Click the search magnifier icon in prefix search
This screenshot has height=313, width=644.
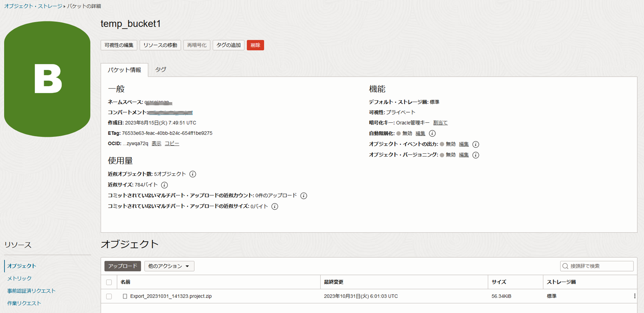pyautogui.click(x=565, y=266)
